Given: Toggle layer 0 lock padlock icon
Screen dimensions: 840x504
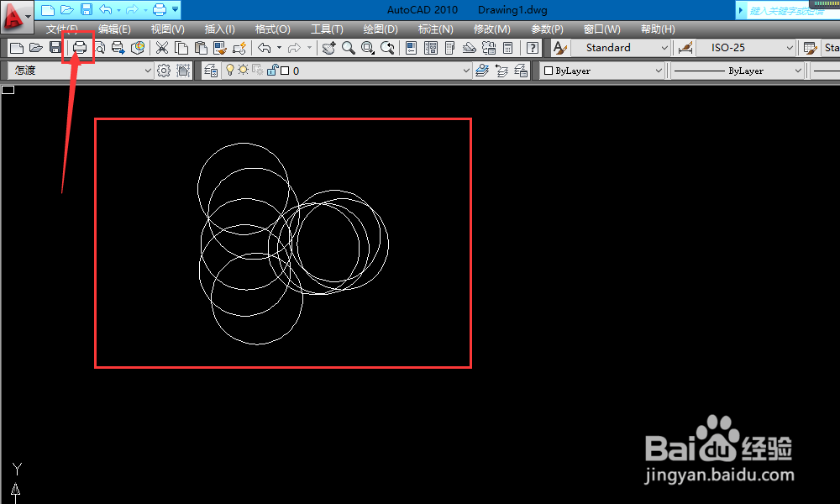Looking at the screenshot, I should coord(272,71).
